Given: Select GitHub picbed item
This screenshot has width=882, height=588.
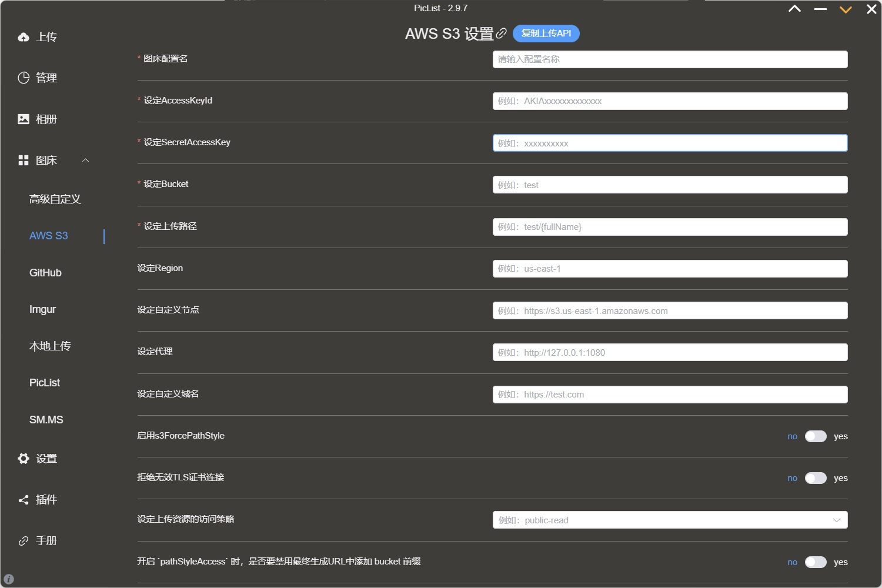Looking at the screenshot, I should point(45,273).
